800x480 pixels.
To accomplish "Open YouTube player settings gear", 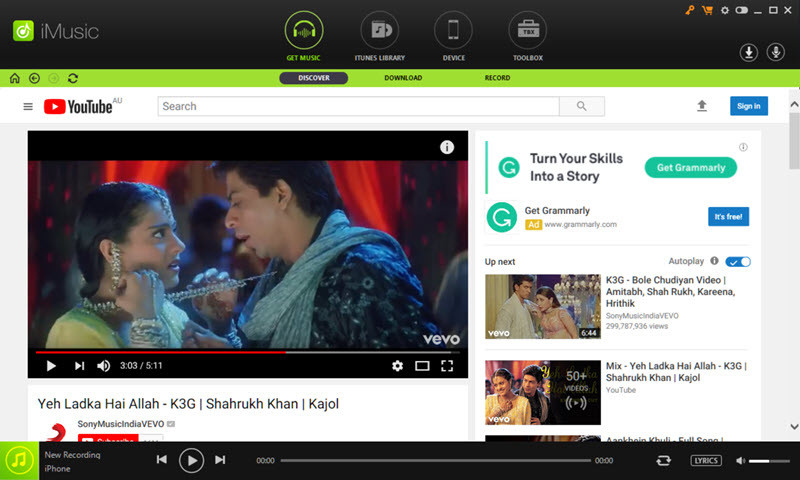I will coord(397,366).
